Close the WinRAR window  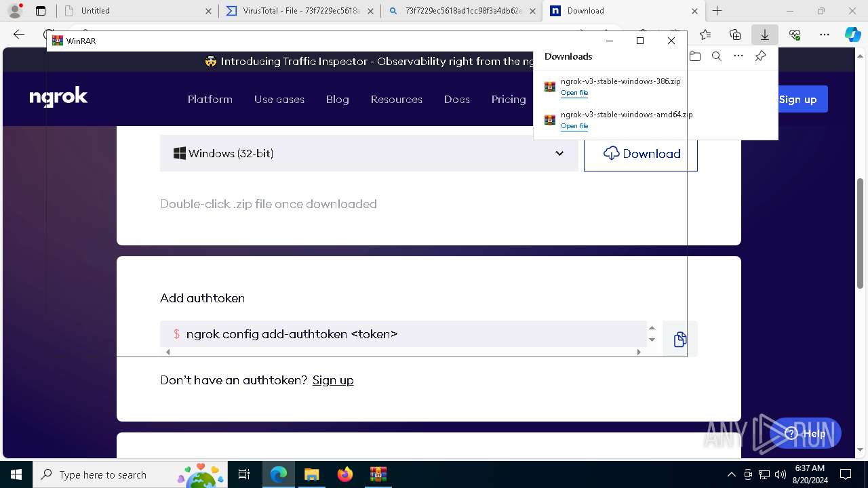671,41
